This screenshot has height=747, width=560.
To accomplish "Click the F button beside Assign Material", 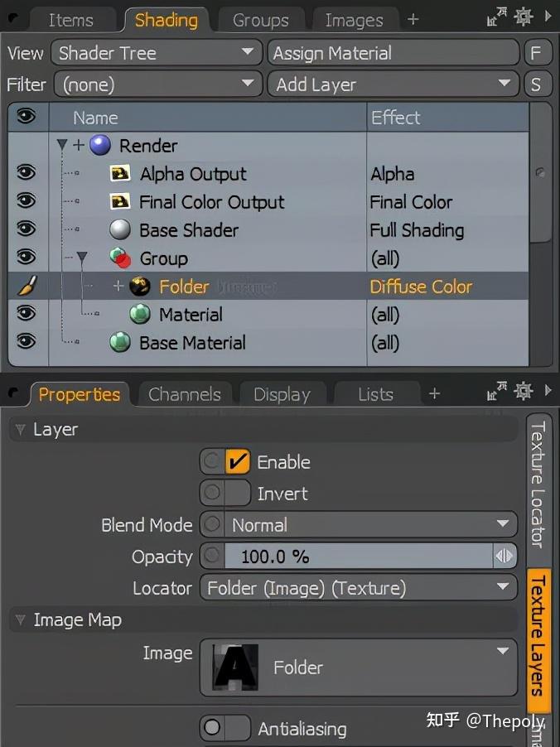I will 537,53.
